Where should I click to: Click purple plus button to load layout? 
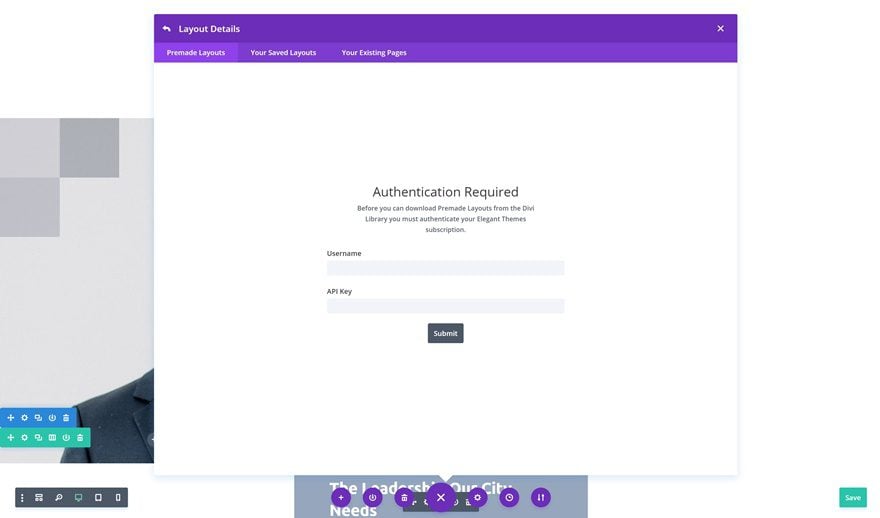coord(341,498)
